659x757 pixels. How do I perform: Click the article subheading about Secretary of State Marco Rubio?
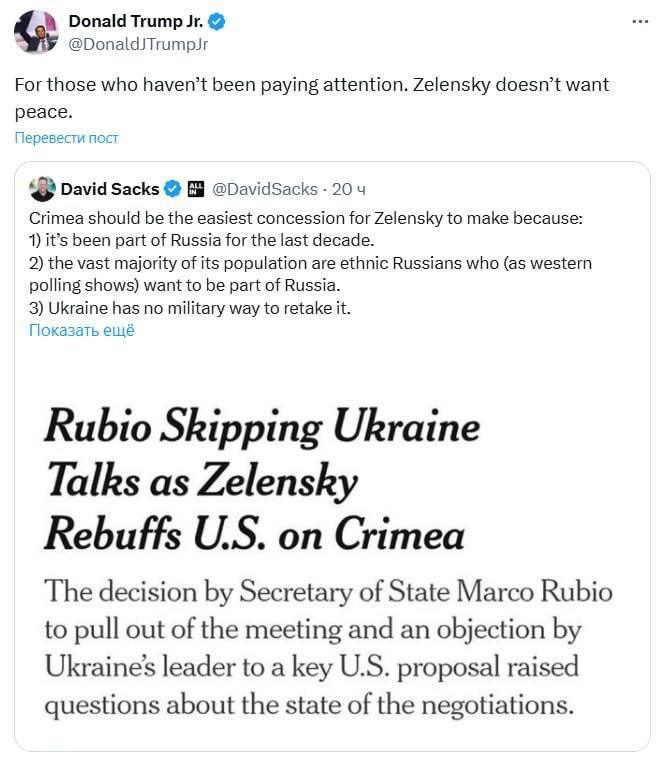(x=329, y=647)
